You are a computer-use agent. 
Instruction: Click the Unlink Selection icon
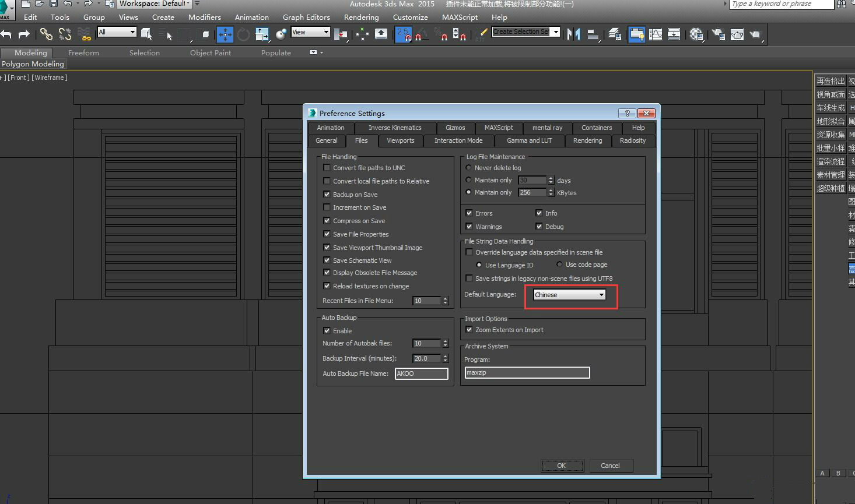click(65, 34)
